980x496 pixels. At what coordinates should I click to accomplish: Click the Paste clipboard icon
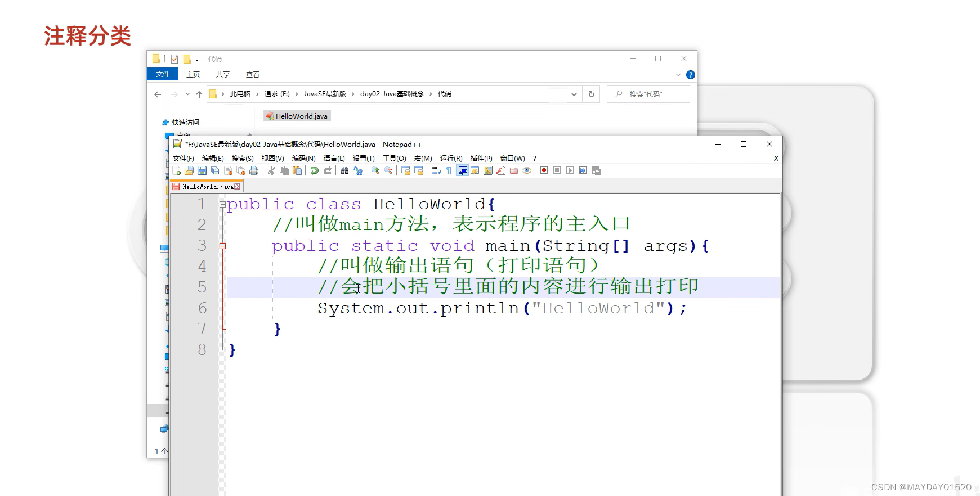(297, 170)
